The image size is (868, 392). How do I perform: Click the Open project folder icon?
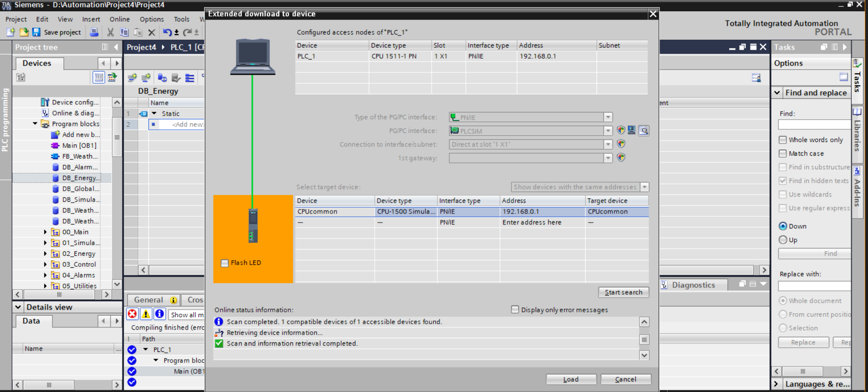(x=24, y=32)
